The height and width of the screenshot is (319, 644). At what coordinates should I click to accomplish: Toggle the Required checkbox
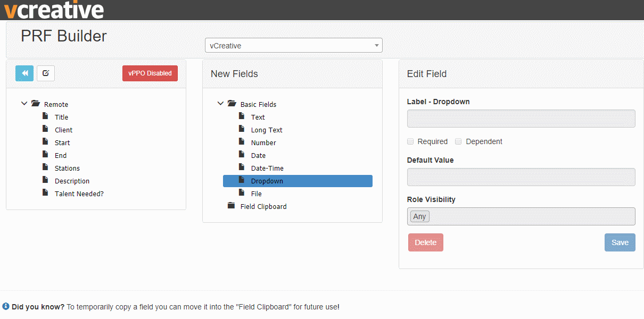point(410,141)
